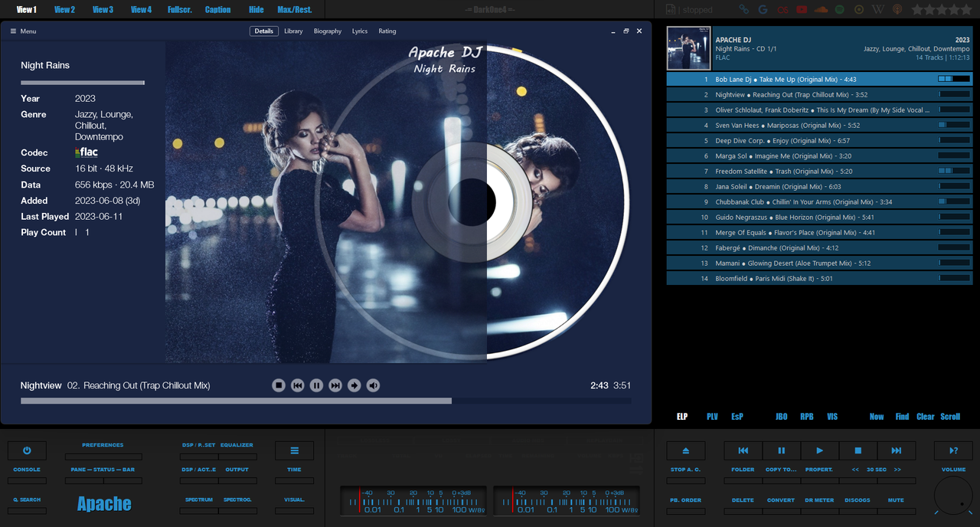This screenshot has width=980, height=527.
Task: Click the power button icon above CONSOLE
Action: click(x=27, y=450)
